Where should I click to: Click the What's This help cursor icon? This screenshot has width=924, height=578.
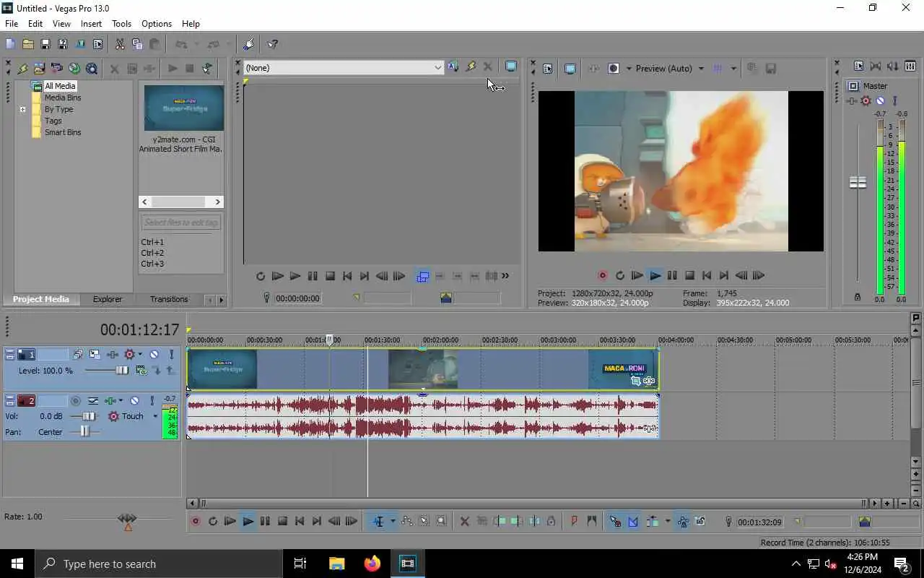point(273,44)
